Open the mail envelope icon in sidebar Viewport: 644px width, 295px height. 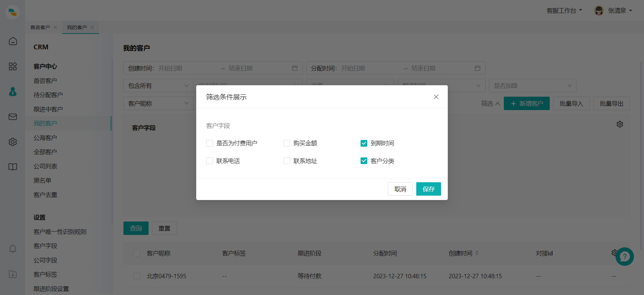(x=13, y=117)
